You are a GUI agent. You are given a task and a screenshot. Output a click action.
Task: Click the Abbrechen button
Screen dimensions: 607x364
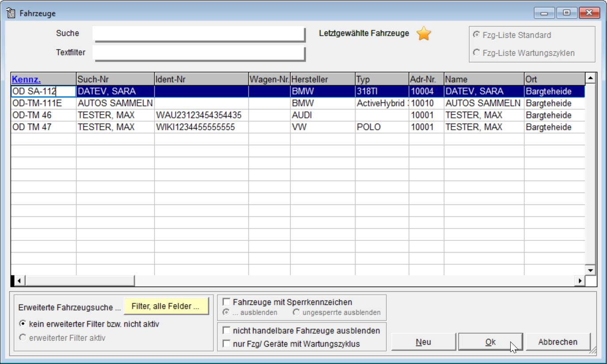pyautogui.click(x=558, y=342)
